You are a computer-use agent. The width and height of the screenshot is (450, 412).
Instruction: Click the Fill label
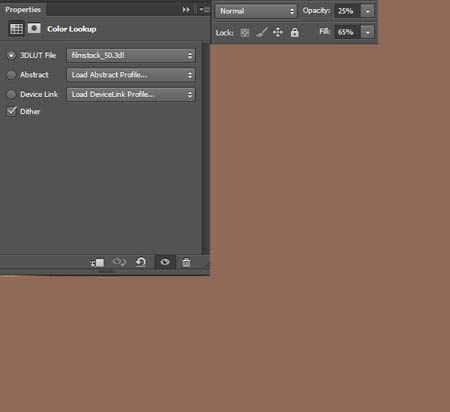324,32
